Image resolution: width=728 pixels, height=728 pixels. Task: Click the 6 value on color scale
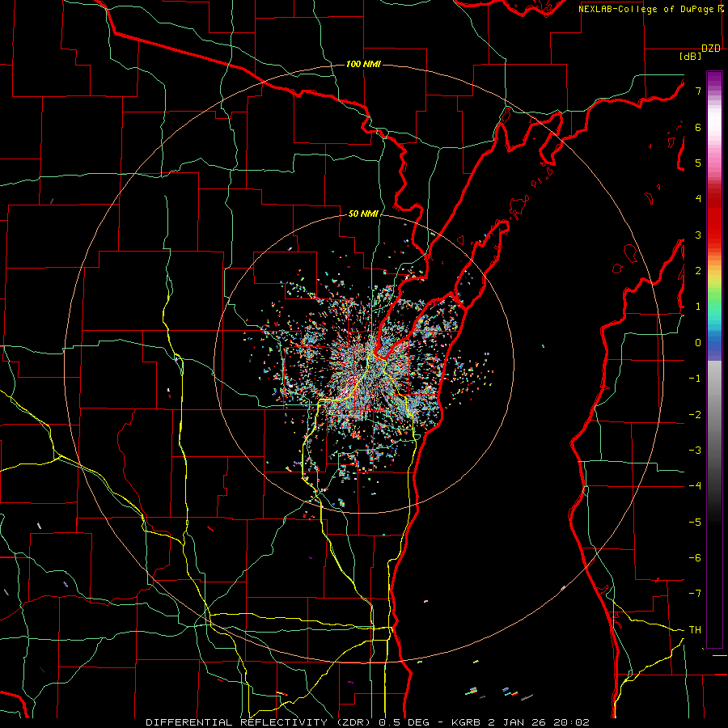pos(698,127)
